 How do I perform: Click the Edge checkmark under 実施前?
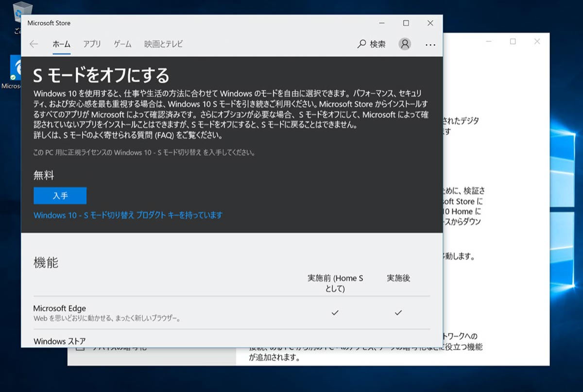click(335, 313)
